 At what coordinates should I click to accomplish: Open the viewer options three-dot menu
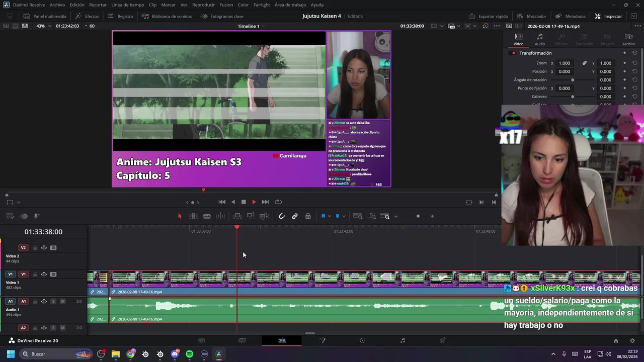click(x=497, y=26)
